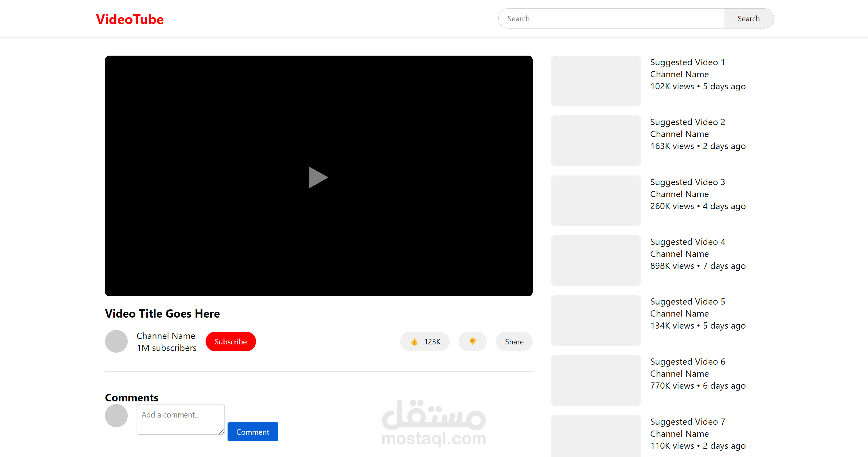Click Channel Name under Suggested Video 1
The width and height of the screenshot is (868, 457).
pyautogui.click(x=679, y=74)
